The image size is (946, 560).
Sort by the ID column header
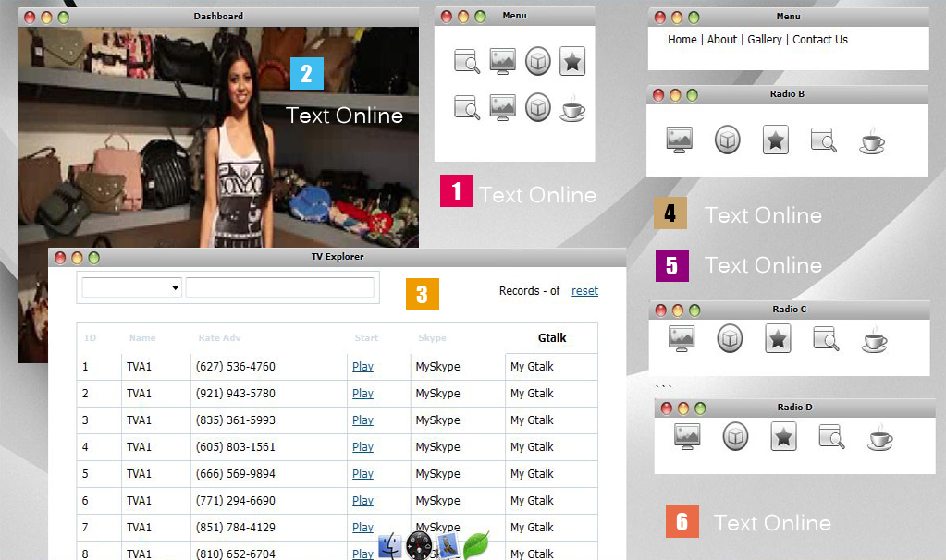click(x=90, y=338)
